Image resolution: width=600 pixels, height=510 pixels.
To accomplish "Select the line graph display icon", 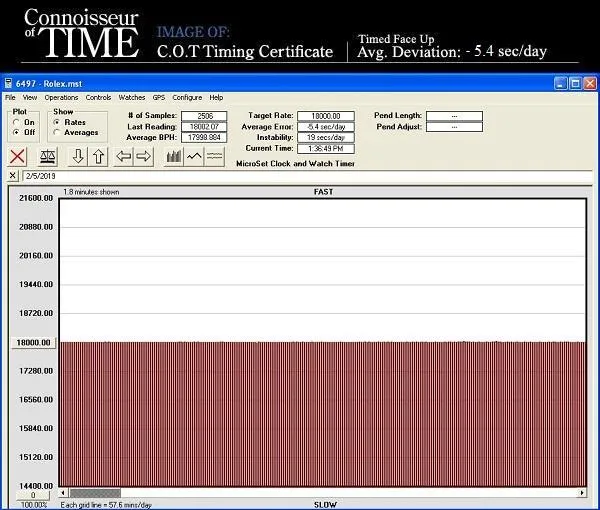I will click(x=194, y=157).
